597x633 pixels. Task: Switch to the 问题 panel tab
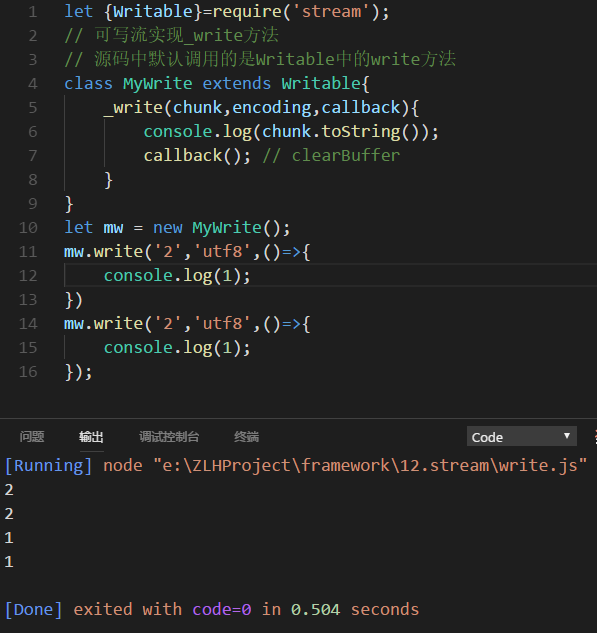coord(32,437)
